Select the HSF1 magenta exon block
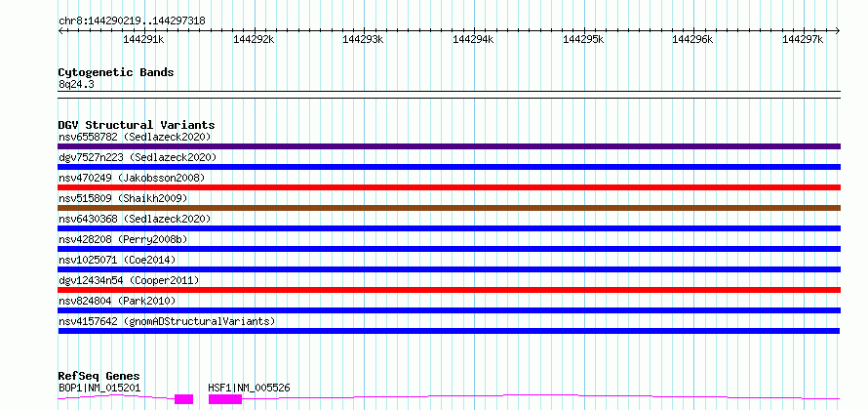The image size is (868, 410). tap(225, 399)
